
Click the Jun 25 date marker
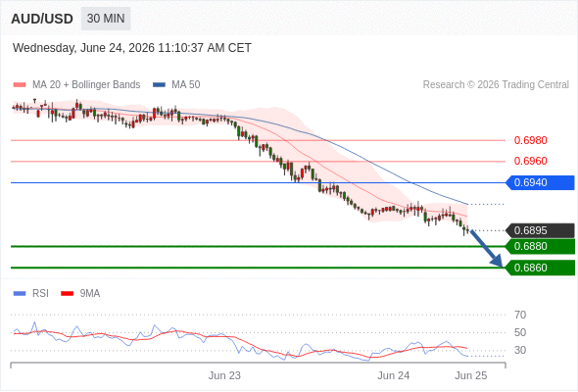(x=471, y=375)
